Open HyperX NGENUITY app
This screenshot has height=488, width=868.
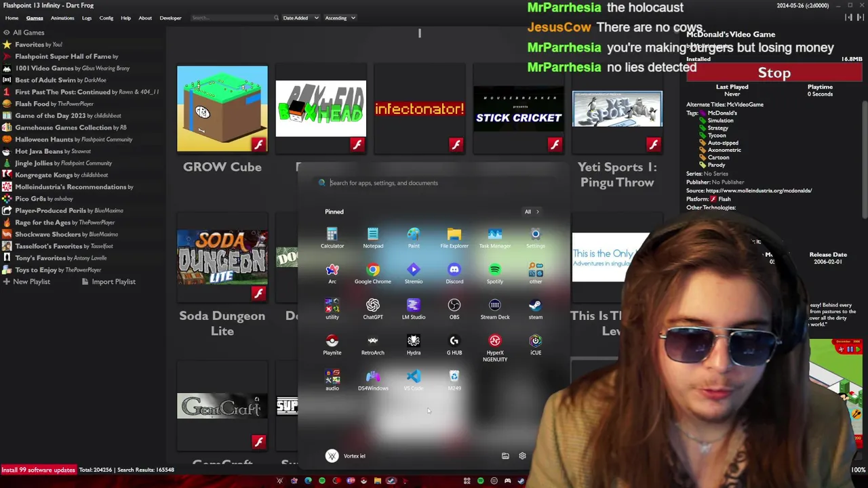click(x=495, y=348)
